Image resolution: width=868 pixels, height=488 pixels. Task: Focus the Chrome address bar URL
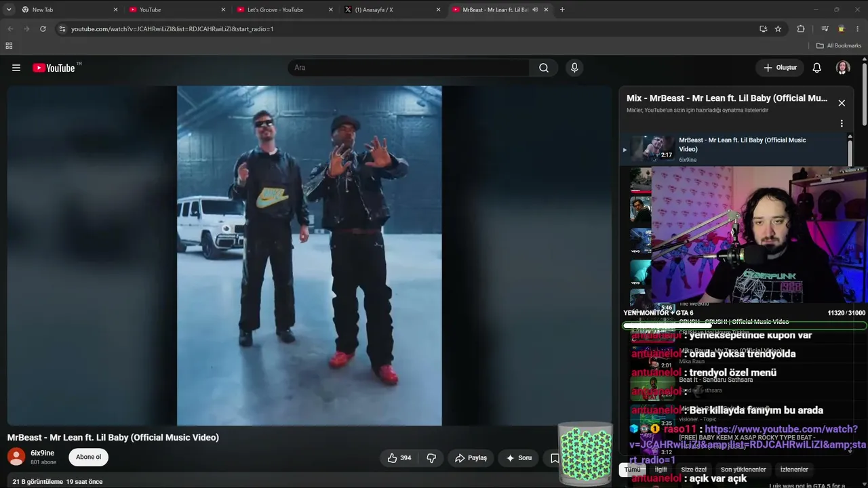[172, 29]
